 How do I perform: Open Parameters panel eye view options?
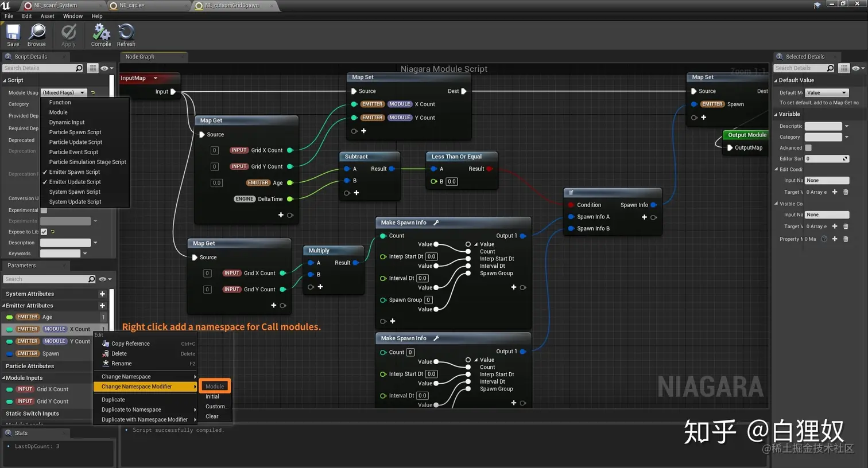[x=105, y=279]
